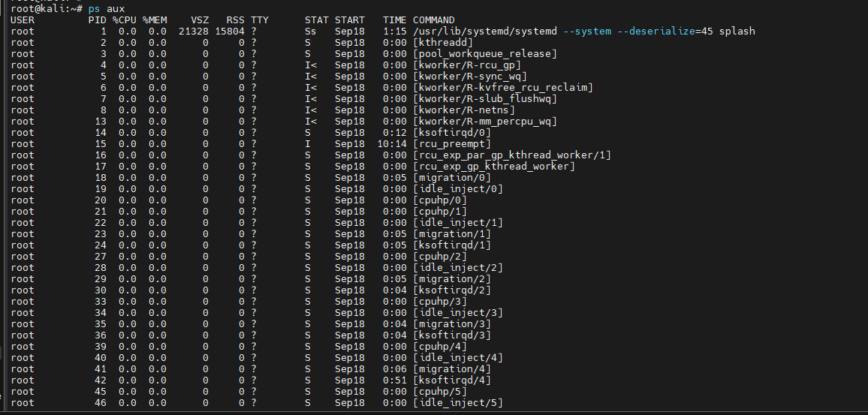Click the [ksoftirqd/0] process name

[452, 132]
